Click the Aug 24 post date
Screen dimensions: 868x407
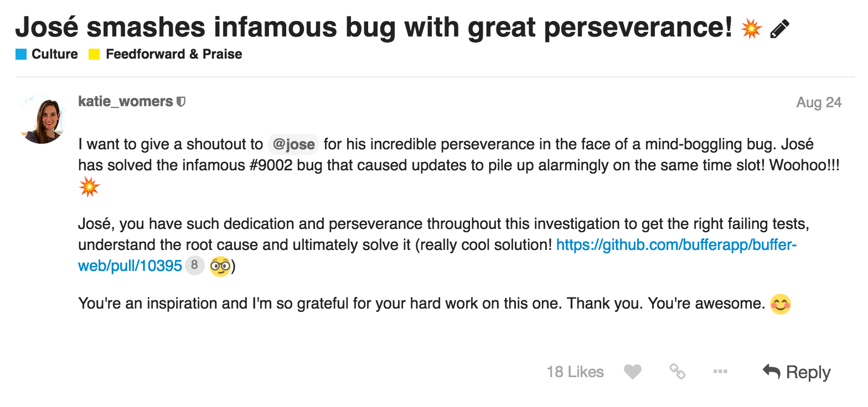[x=819, y=103]
